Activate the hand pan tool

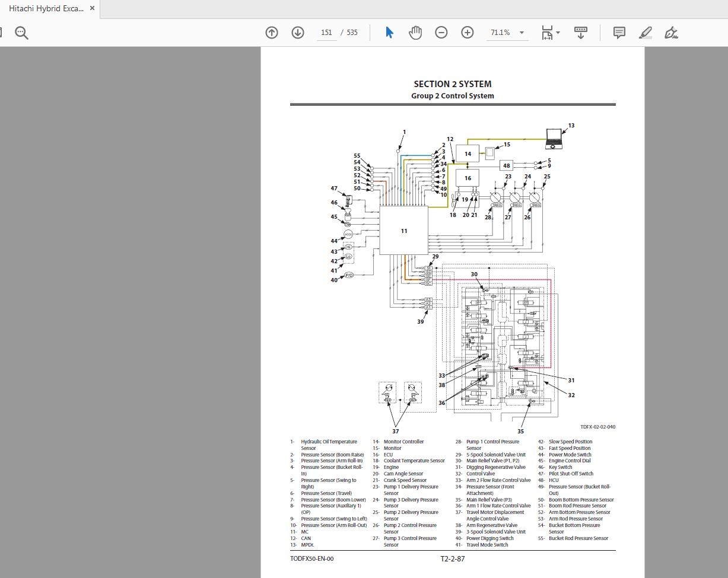(415, 33)
